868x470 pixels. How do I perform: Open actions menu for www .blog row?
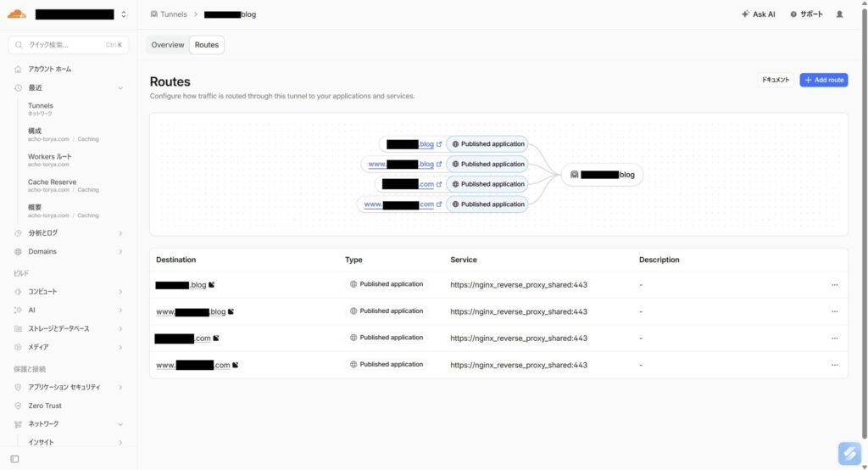click(835, 311)
